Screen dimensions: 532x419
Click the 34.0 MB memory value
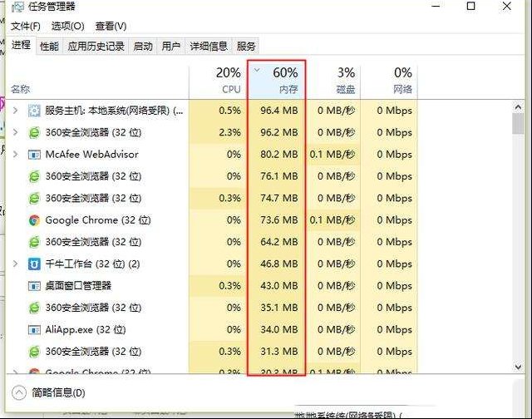point(279,329)
